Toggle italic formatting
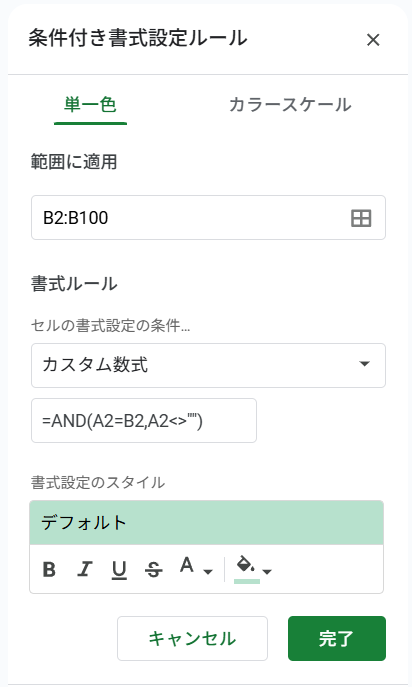The width and height of the screenshot is (412, 687). pyautogui.click(x=84, y=570)
